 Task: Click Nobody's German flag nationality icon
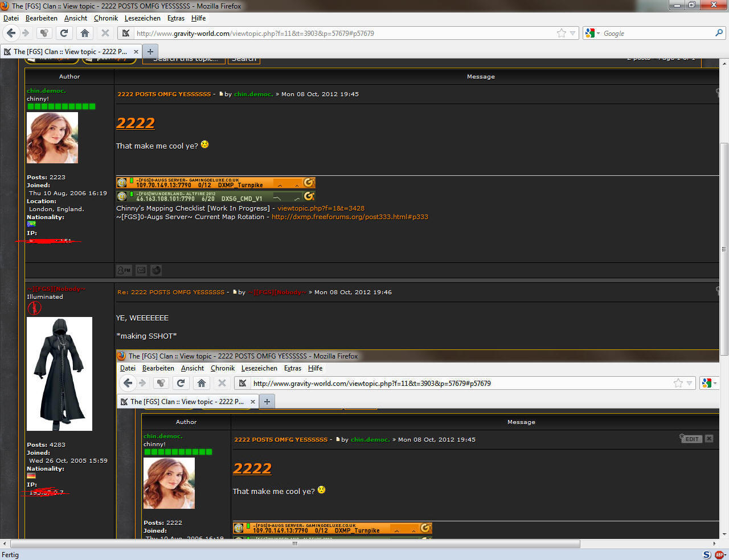tap(31, 476)
